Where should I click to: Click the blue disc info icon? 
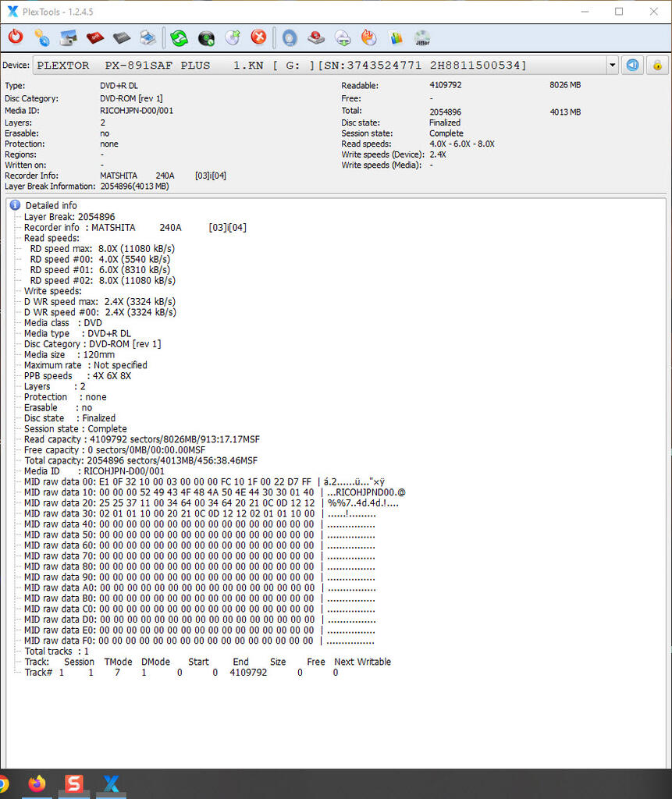290,37
